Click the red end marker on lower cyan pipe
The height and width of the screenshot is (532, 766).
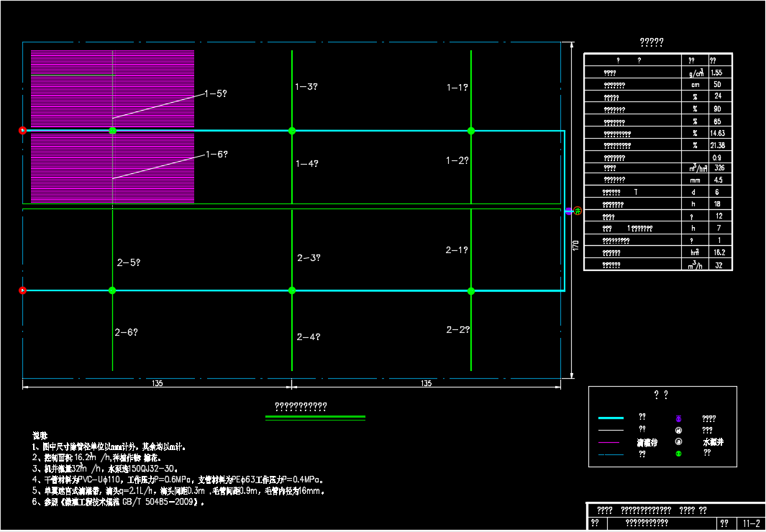[x=22, y=290]
